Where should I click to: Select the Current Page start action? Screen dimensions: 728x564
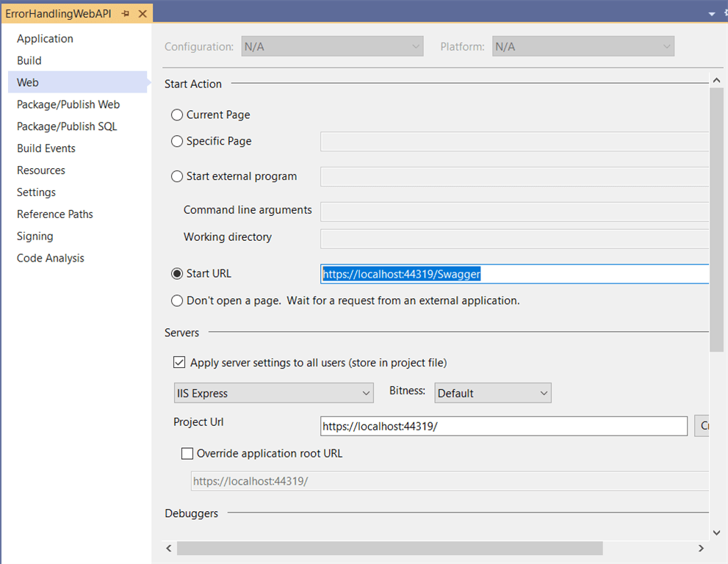[176, 115]
